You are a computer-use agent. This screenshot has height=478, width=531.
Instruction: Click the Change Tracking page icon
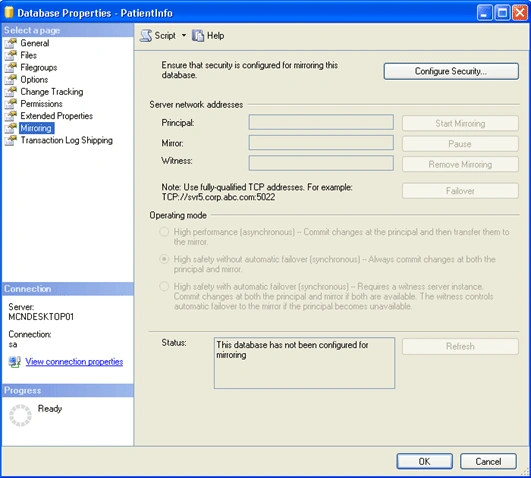pyautogui.click(x=11, y=92)
